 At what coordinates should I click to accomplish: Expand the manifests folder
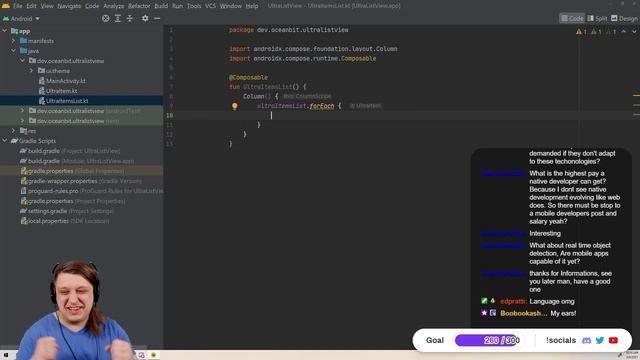[x=14, y=41]
